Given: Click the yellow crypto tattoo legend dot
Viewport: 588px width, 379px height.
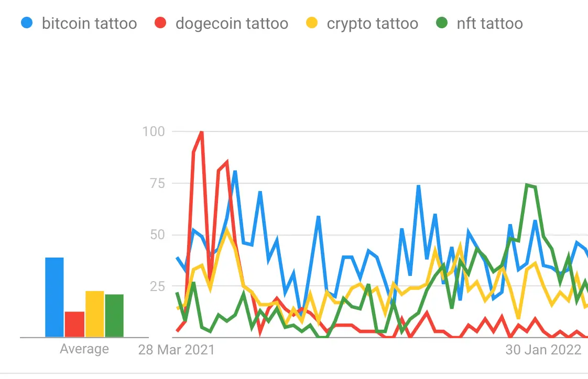Looking at the screenshot, I should click(311, 24).
